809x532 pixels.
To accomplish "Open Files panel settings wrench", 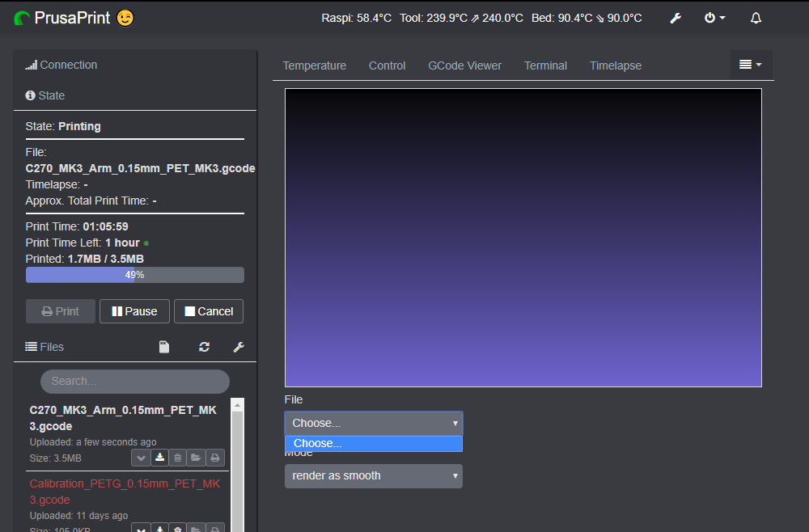I will (x=239, y=346).
